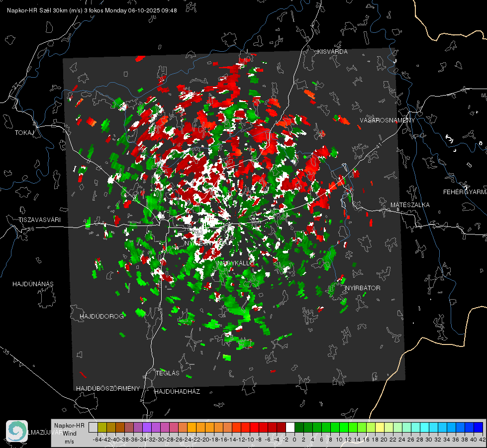Viewport: 487px width, 448px height.
Task: Click the road number 41 marker
Action: tap(378, 146)
